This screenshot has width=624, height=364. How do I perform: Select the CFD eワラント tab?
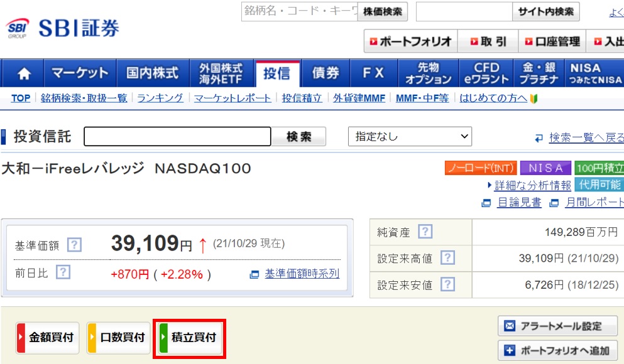click(x=486, y=73)
